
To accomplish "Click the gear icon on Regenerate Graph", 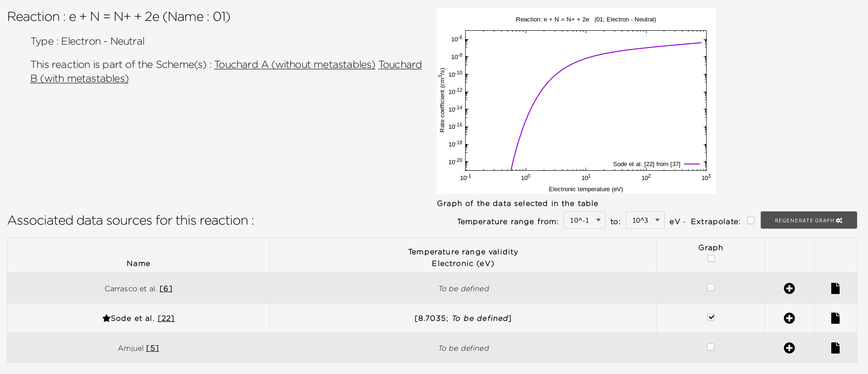I will coord(840,220).
